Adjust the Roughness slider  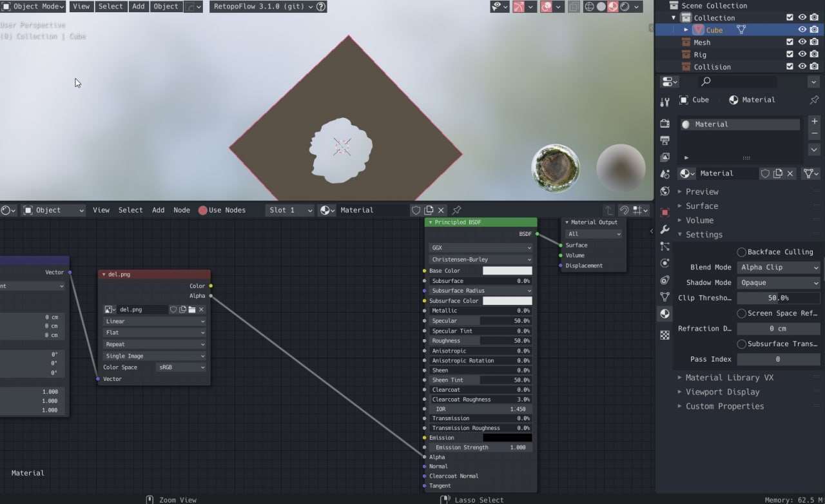[x=481, y=341]
